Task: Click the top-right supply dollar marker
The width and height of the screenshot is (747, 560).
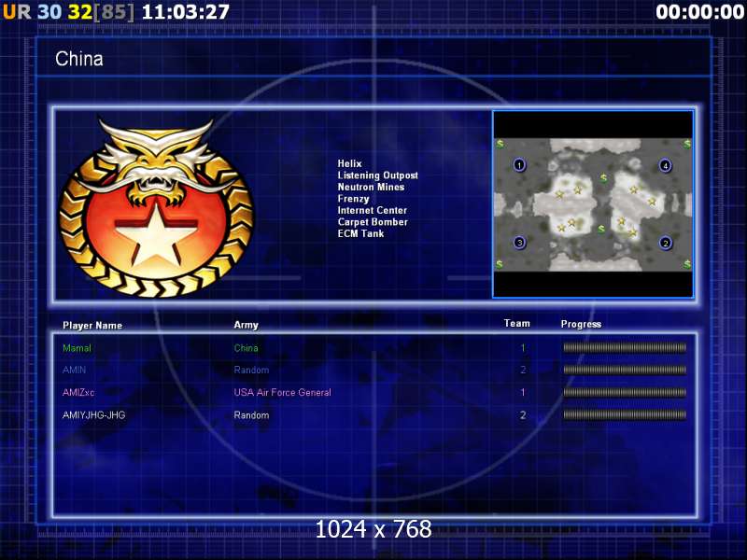Action: pos(687,144)
